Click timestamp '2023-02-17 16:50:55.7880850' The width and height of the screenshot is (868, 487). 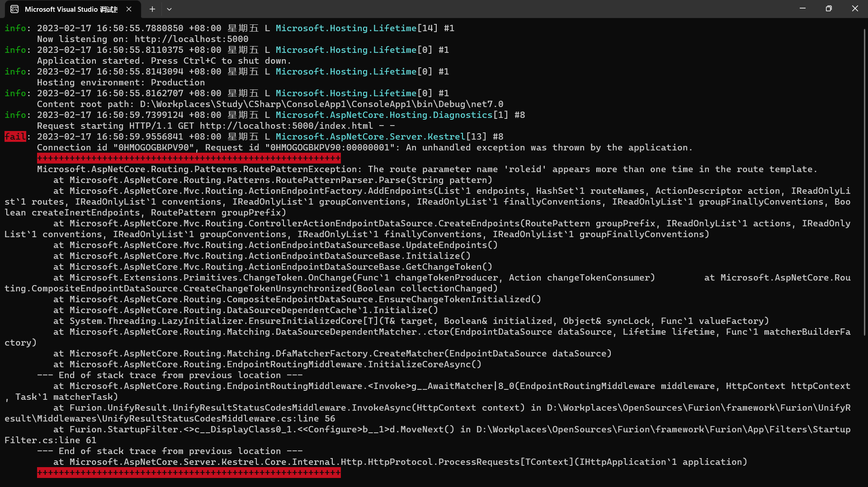tap(110, 28)
